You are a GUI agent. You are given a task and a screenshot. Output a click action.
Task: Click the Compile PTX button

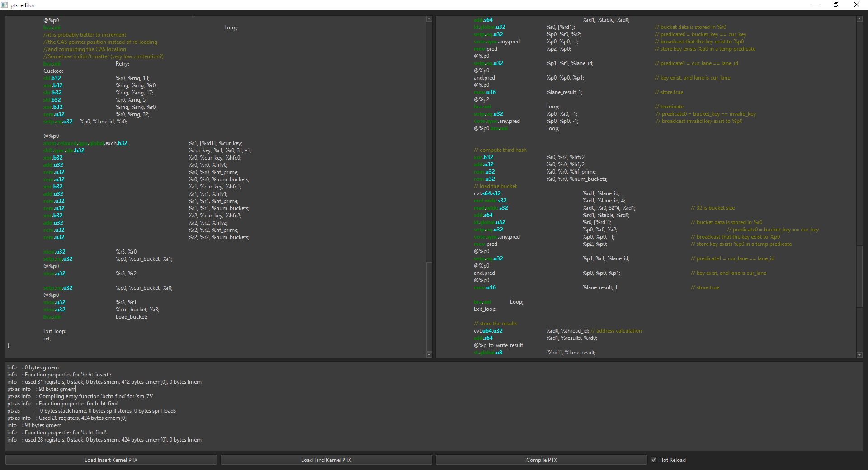[541, 460]
